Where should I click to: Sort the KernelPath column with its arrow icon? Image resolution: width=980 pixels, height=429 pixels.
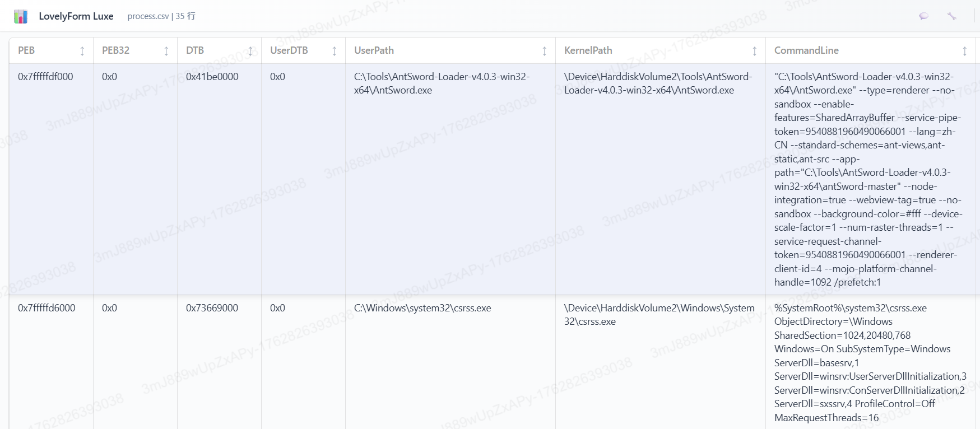point(754,51)
